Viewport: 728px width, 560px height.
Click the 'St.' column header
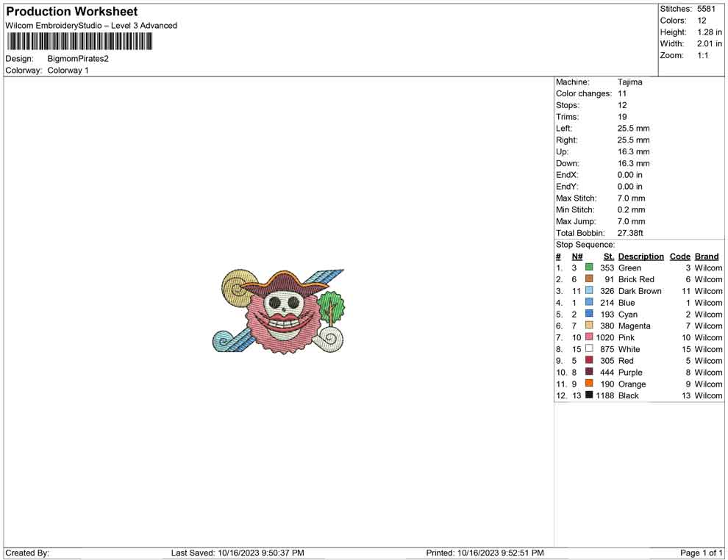pyautogui.click(x=609, y=256)
